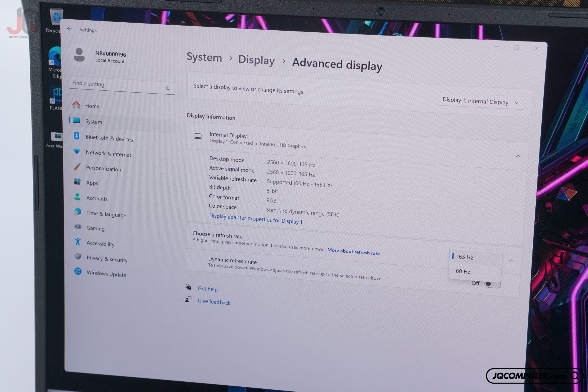Click the Personalization paintbrush icon
Viewport: 588px width, 392px height.
tap(77, 167)
